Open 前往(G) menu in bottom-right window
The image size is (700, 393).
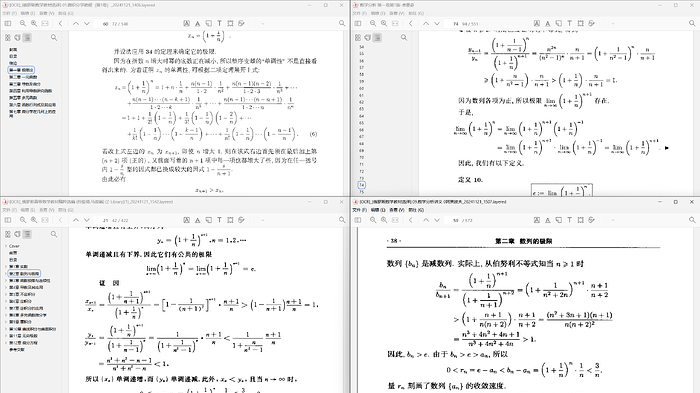coord(416,209)
